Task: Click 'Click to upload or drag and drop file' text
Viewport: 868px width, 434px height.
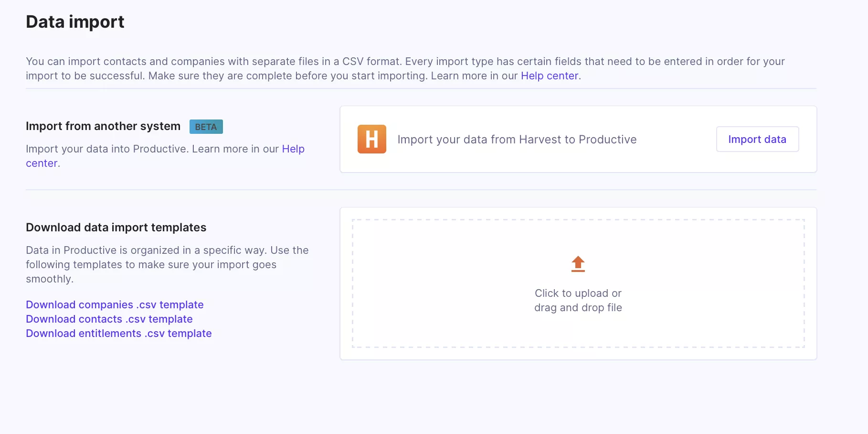Action: pos(578,300)
